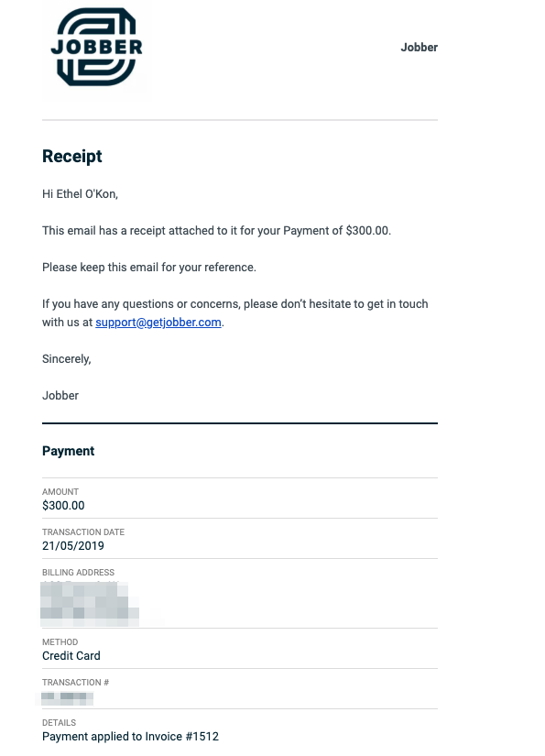Select the Payment section heading
The image size is (545, 756).
(69, 451)
